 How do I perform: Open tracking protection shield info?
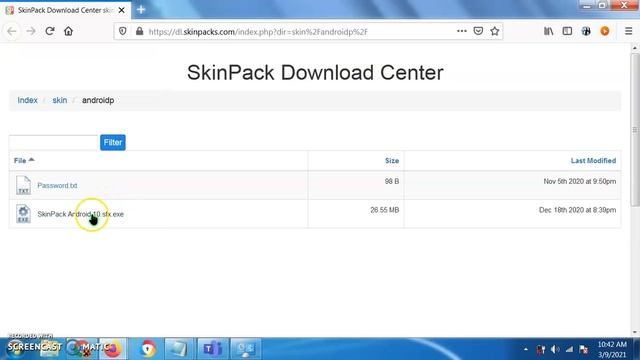(x=122, y=31)
